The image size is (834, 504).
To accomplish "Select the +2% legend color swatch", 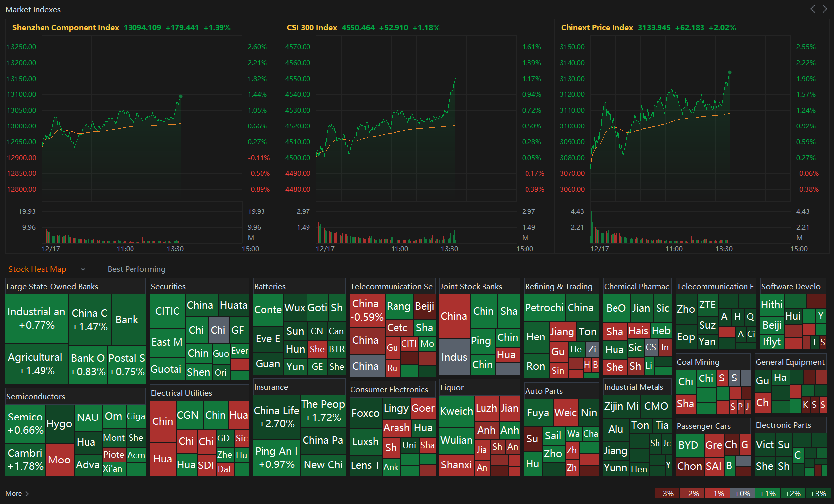I will 793,493.
